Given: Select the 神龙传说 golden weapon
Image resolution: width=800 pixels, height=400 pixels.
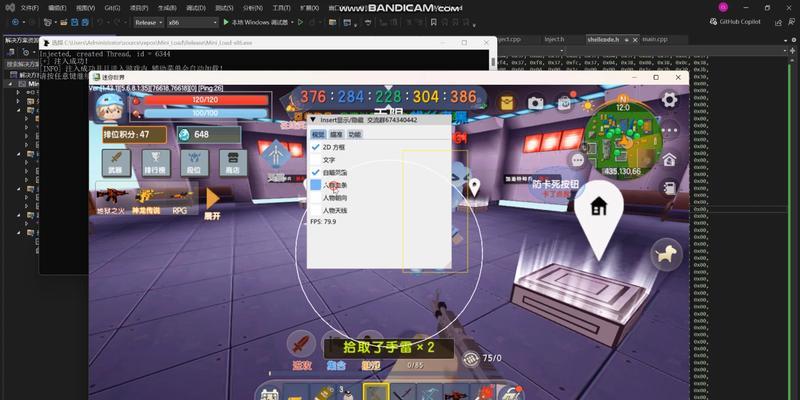Looking at the screenshot, I should pyautogui.click(x=148, y=200).
